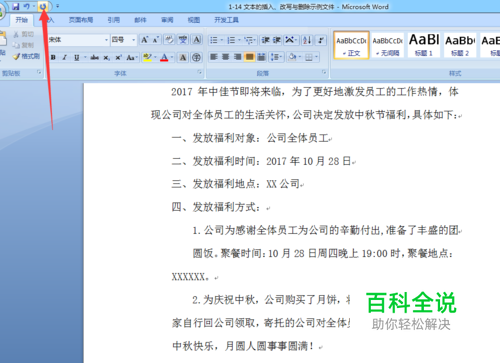This screenshot has height=363, width=500.
Task: Shrink font size with the A-down button
Action: coord(155,40)
